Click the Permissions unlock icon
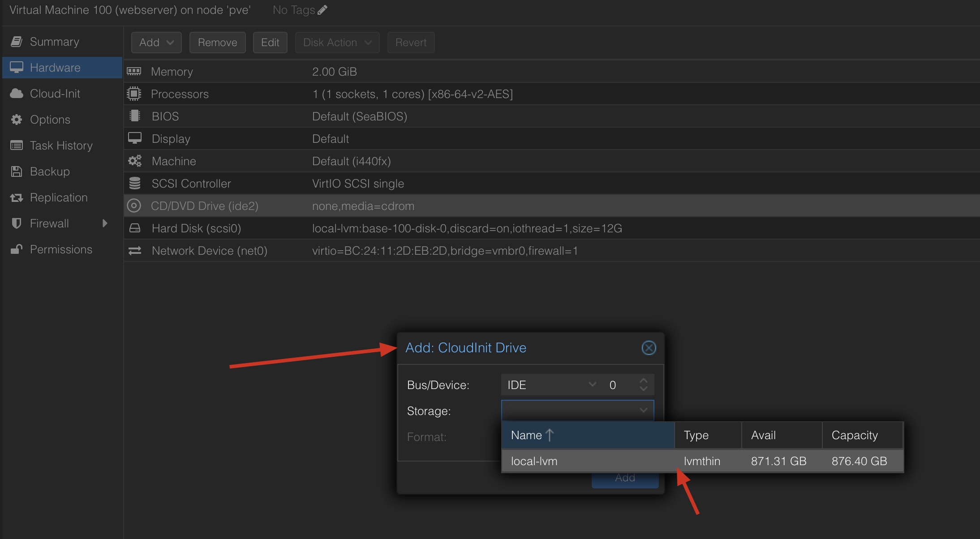Screen dimensions: 980x539 pyautogui.click(x=17, y=249)
